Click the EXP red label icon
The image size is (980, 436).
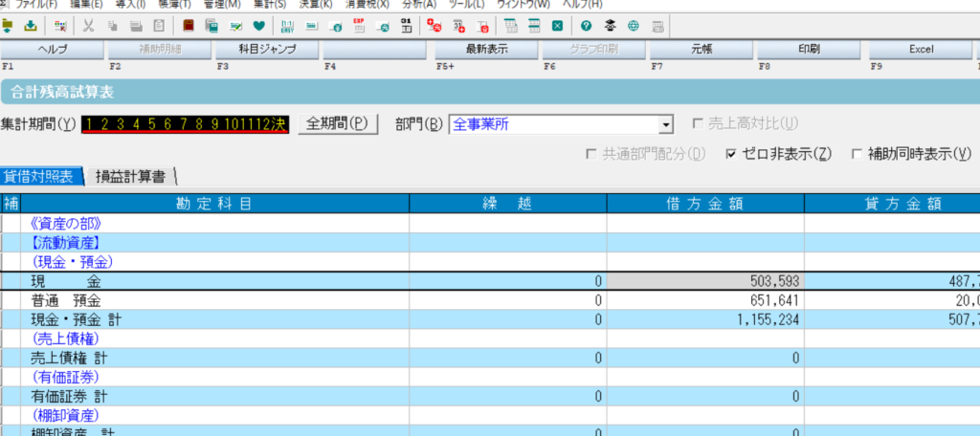(x=359, y=26)
